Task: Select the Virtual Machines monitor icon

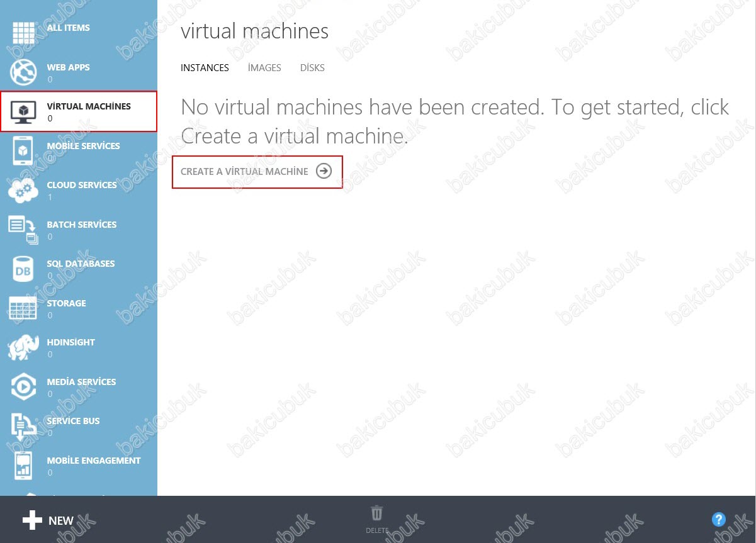Action: (23, 112)
